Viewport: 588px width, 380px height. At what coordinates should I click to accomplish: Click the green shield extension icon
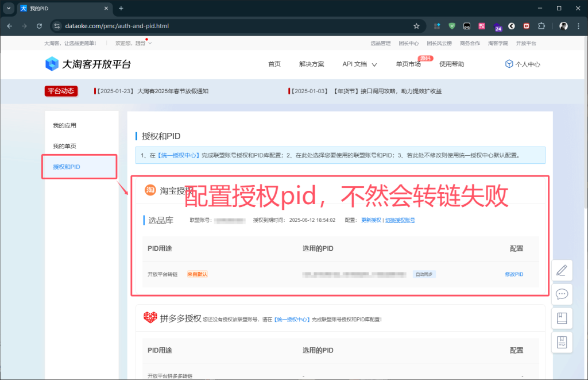click(452, 26)
